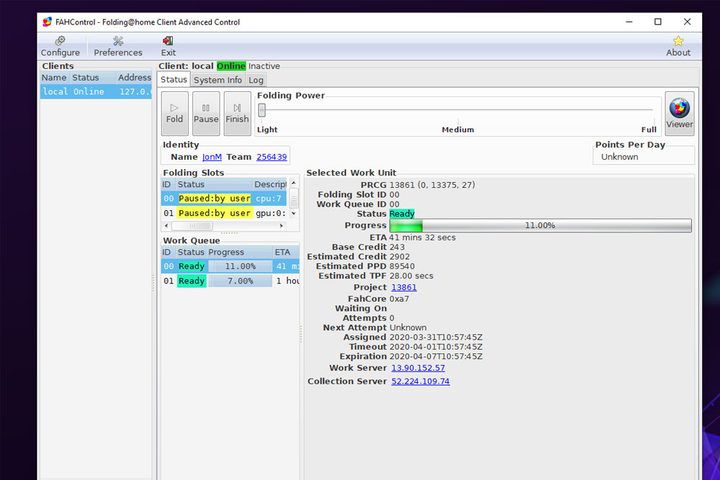Click the Finish button
The height and width of the screenshot is (480, 720).
[237, 113]
